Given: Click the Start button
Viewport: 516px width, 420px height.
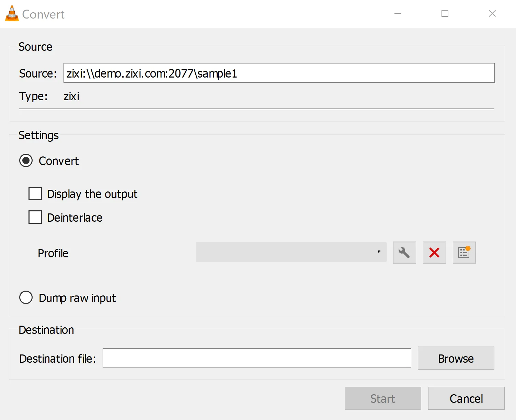Looking at the screenshot, I should click(383, 398).
